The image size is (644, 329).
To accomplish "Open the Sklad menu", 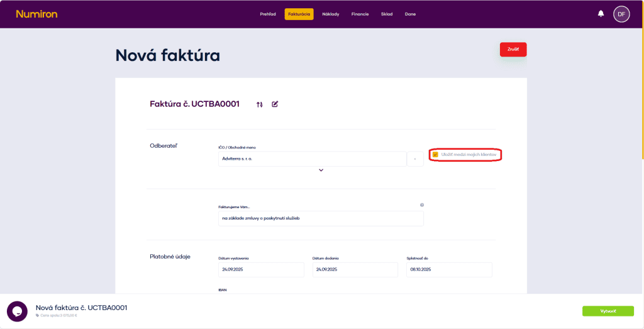I will 387,14.
